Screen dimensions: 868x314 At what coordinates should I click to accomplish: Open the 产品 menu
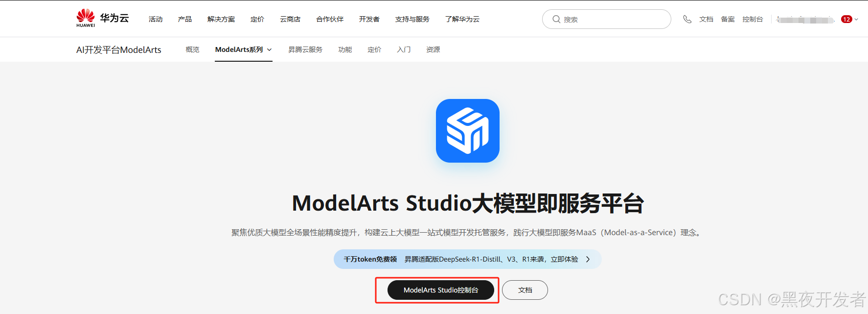click(185, 19)
